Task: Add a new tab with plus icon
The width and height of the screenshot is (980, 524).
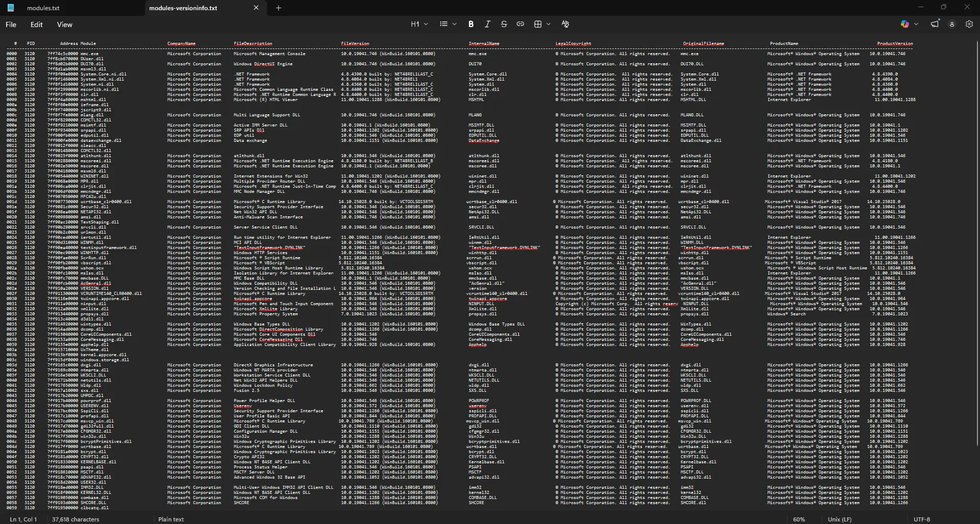Action: click(278, 8)
